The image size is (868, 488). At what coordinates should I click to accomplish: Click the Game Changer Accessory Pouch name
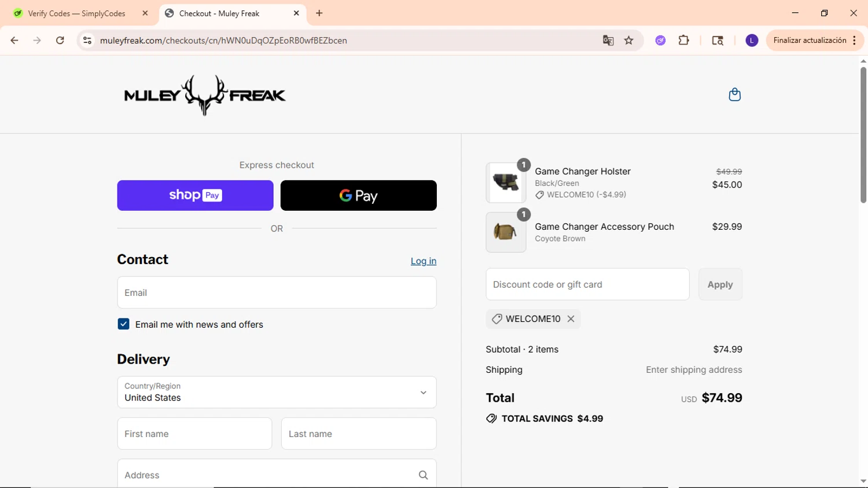[604, 227]
